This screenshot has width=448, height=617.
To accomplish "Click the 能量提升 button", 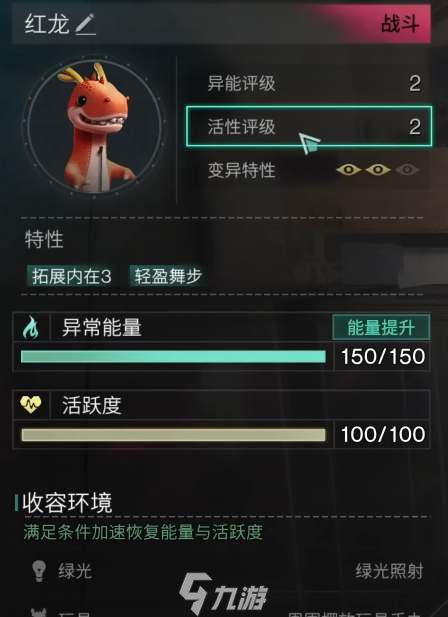I will 381,327.
